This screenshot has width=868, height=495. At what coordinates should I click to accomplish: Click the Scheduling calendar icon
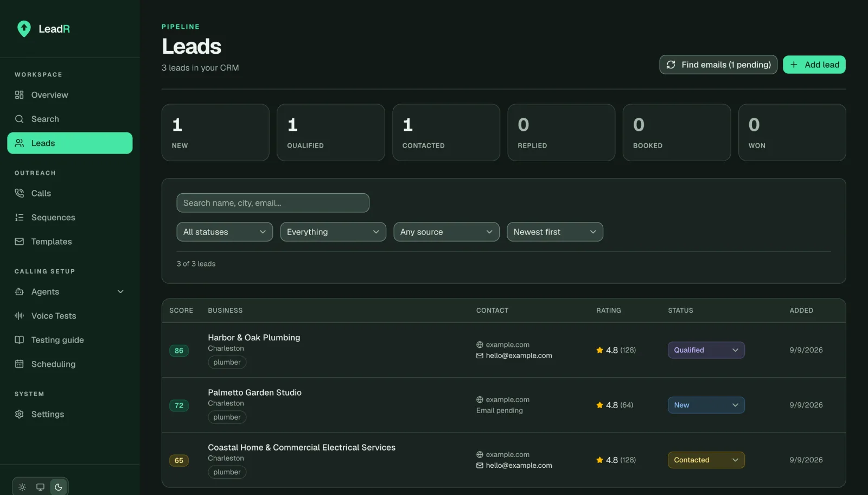(x=20, y=364)
